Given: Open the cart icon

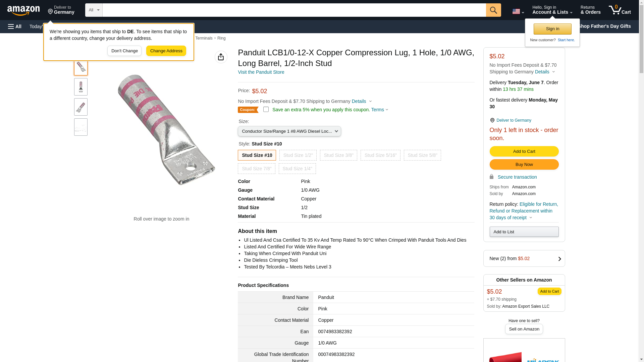Looking at the screenshot, I should click(x=620, y=10).
